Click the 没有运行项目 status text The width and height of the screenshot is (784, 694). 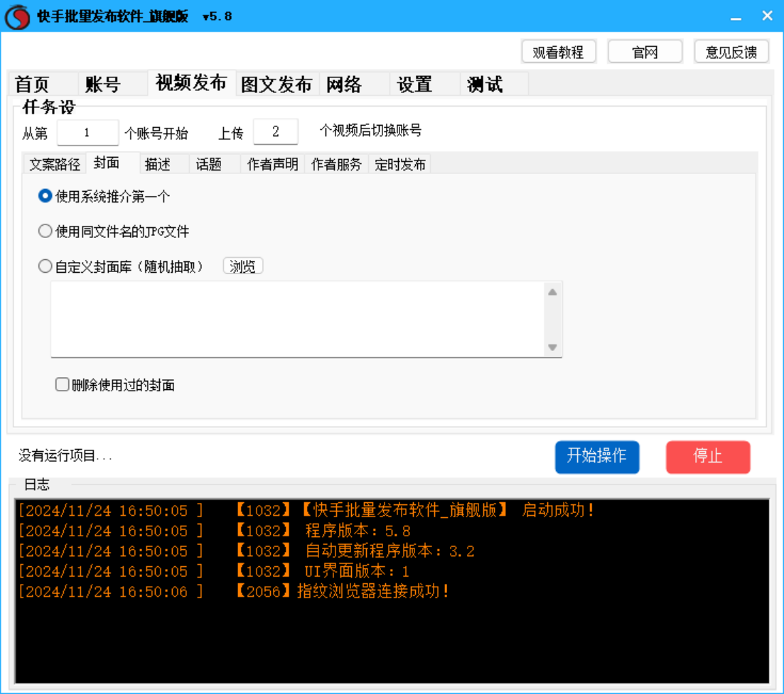click(x=65, y=455)
